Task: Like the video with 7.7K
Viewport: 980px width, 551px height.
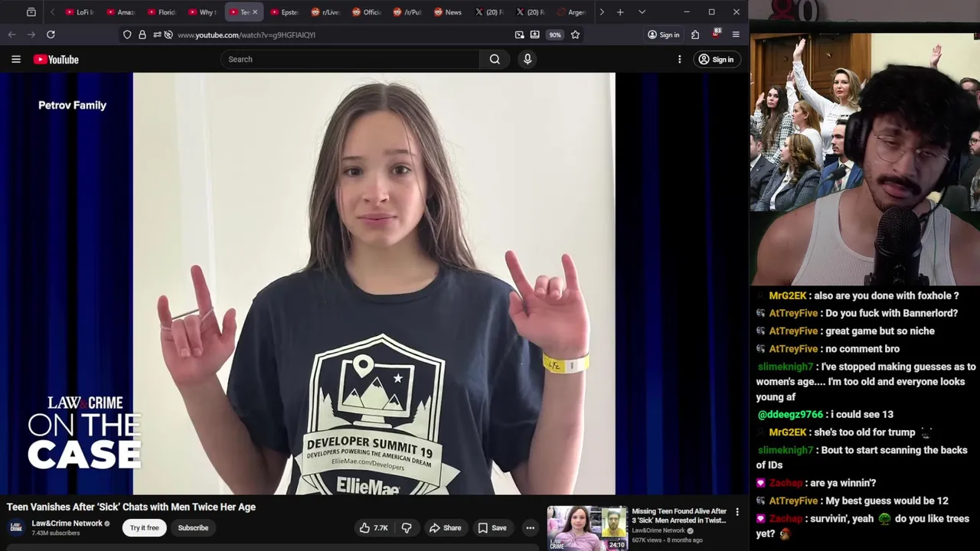Action: 374,527
